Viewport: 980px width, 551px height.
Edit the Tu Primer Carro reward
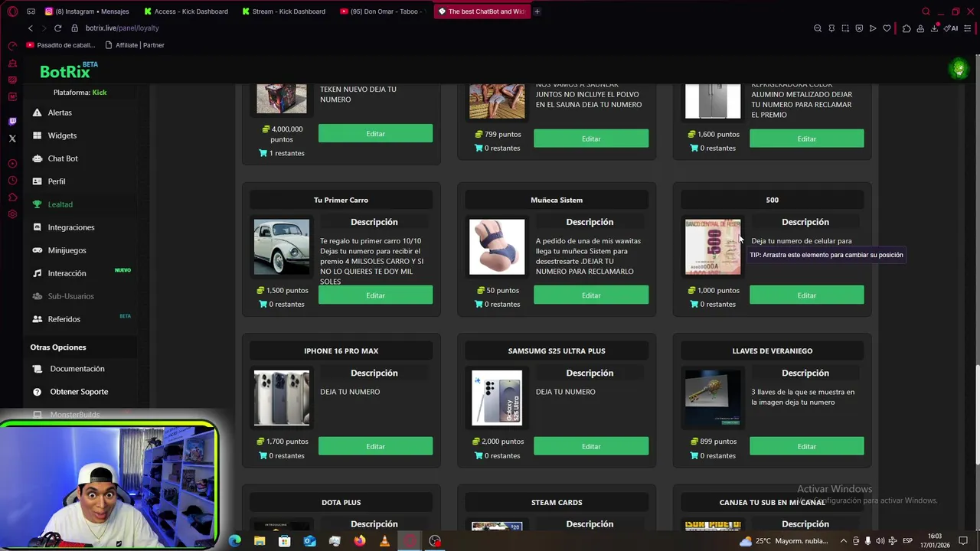tap(375, 295)
